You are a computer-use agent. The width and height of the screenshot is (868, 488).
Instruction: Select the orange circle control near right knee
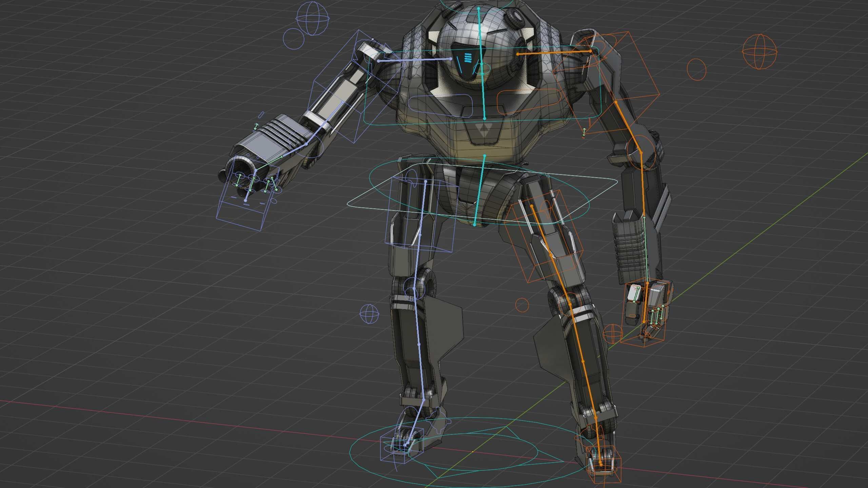click(x=522, y=305)
